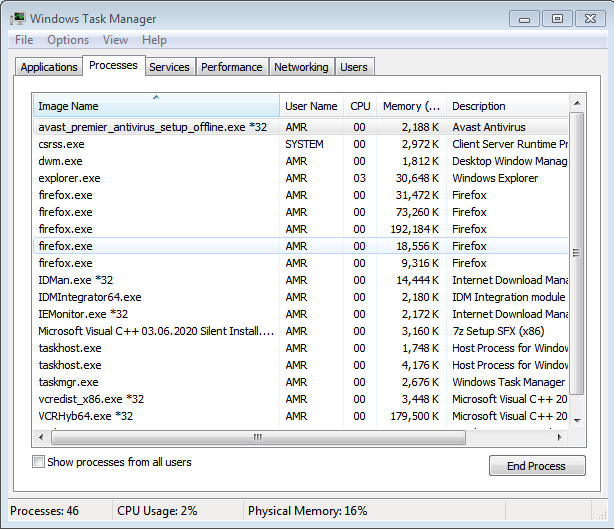Viewport: 614px width, 529px height.
Task: Click the 7z Setup SFX (x86) description
Action: [498, 331]
